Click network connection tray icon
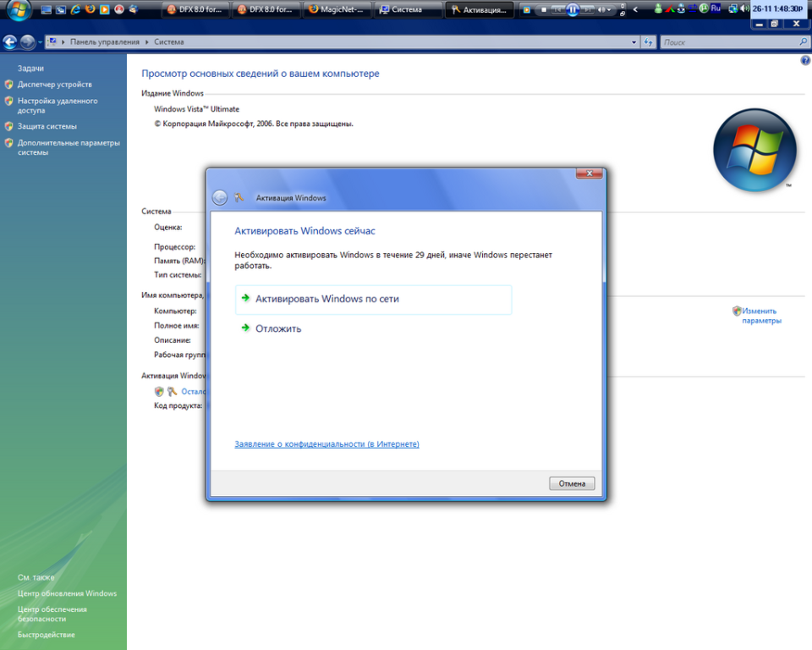The height and width of the screenshot is (650, 812). click(x=732, y=8)
